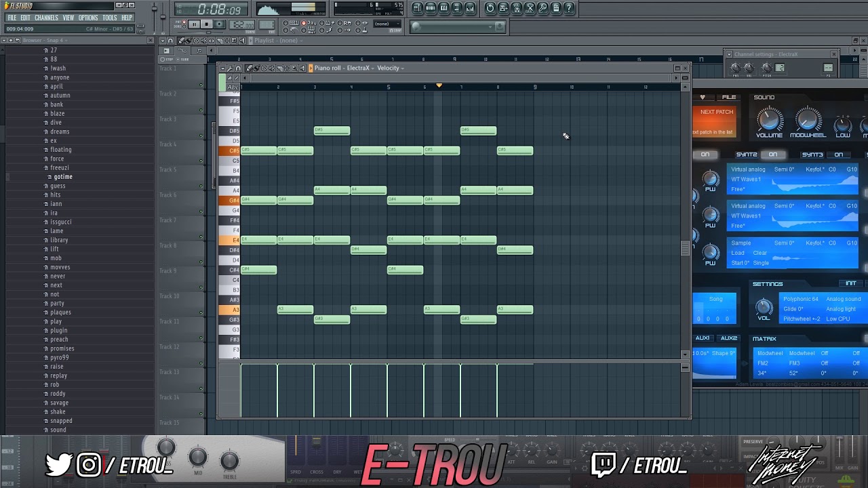Select the Draw tool in the piano roll
Screen dimensions: 868x488
click(249, 68)
